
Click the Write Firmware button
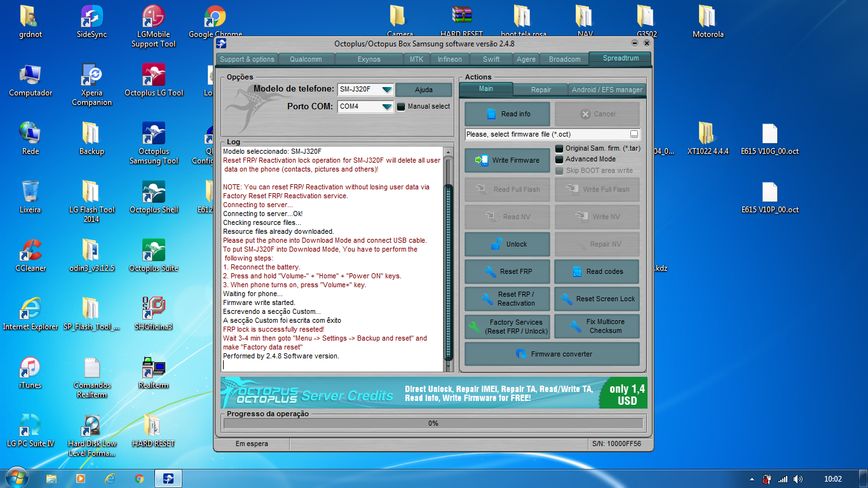click(x=508, y=160)
